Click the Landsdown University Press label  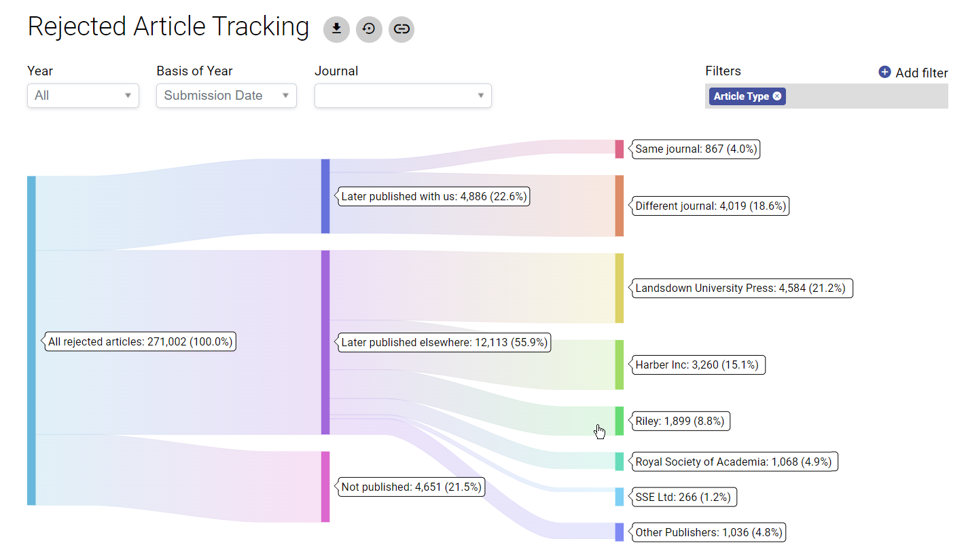click(x=740, y=288)
